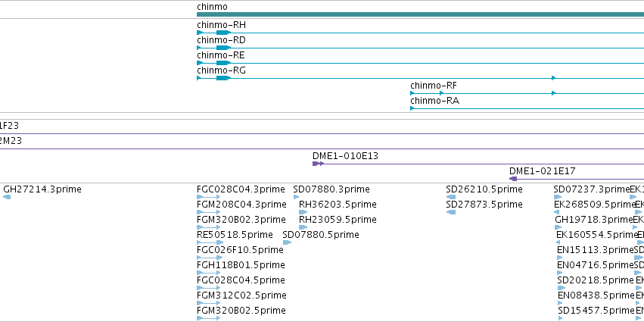The image size is (644, 322).
Task: Select the EN15113.3prime EST label
Action: pos(595,250)
